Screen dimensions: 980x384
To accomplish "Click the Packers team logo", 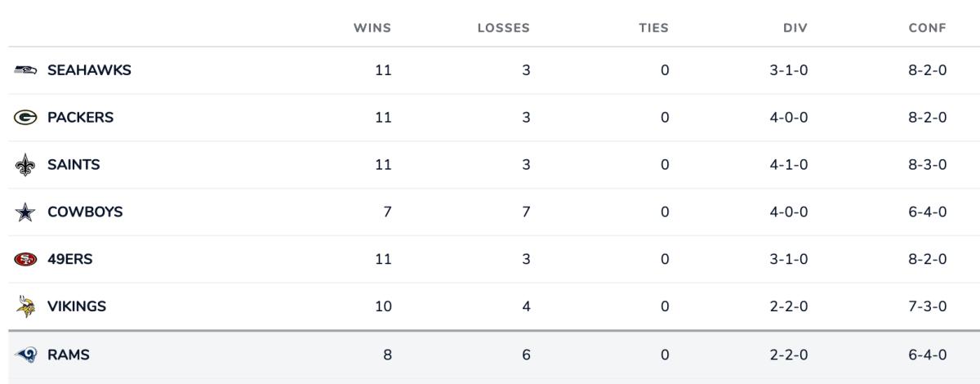I will pos(24,118).
